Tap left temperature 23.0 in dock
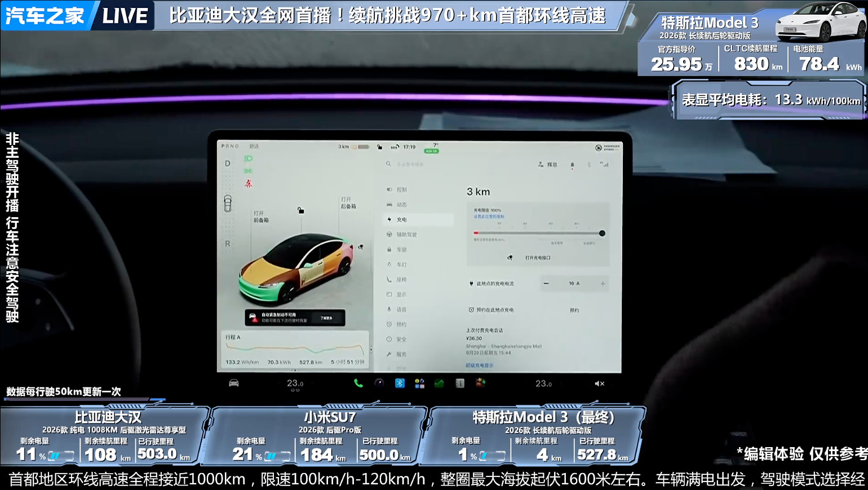The width and height of the screenshot is (868, 490). click(295, 383)
